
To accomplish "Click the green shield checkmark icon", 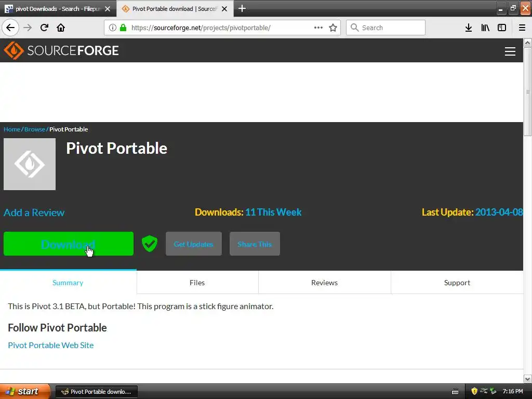I will click(150, 244).
